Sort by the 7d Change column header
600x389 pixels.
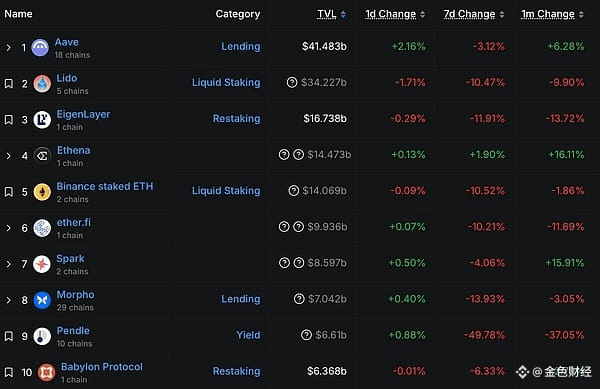(x=469, y=14)
